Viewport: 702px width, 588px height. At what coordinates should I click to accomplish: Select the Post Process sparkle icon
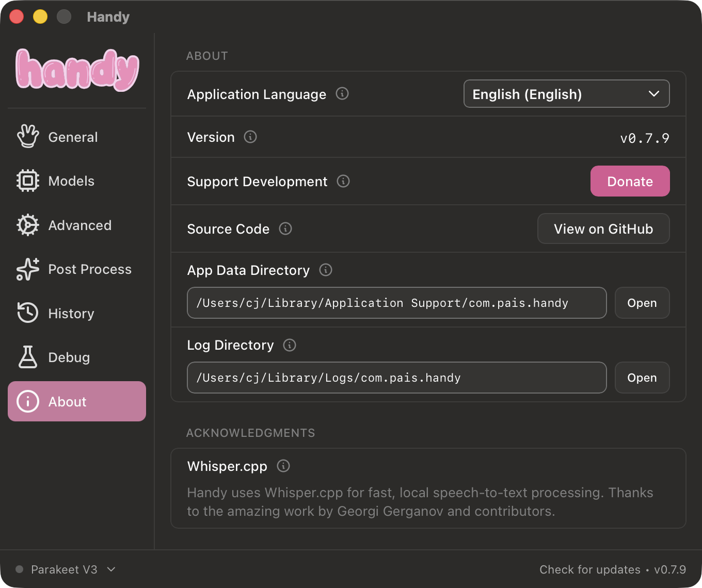[x=28, y=269]
